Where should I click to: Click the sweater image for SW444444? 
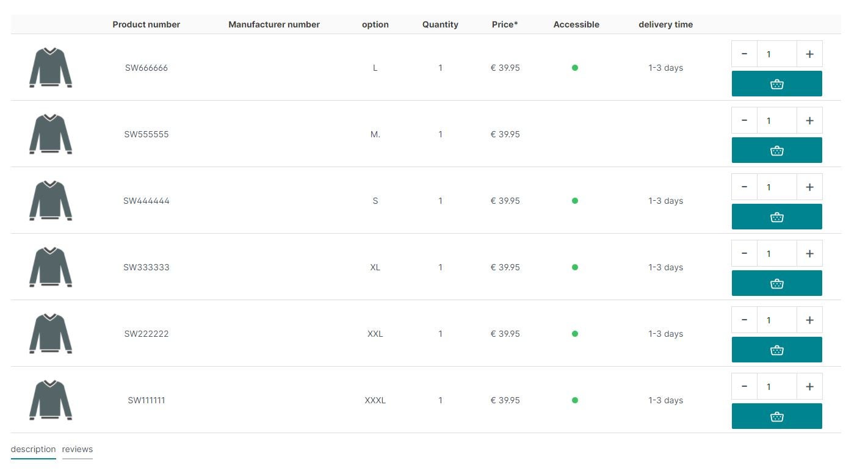click(51, 201)
